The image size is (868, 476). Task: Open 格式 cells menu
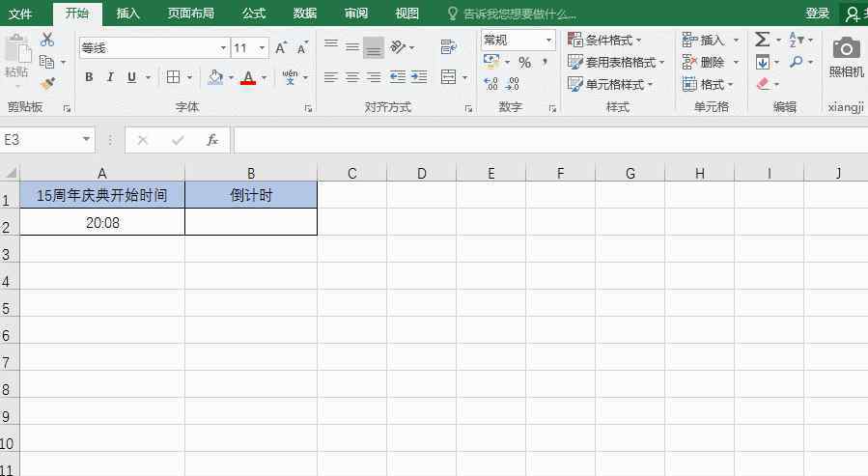click(708, 84)
